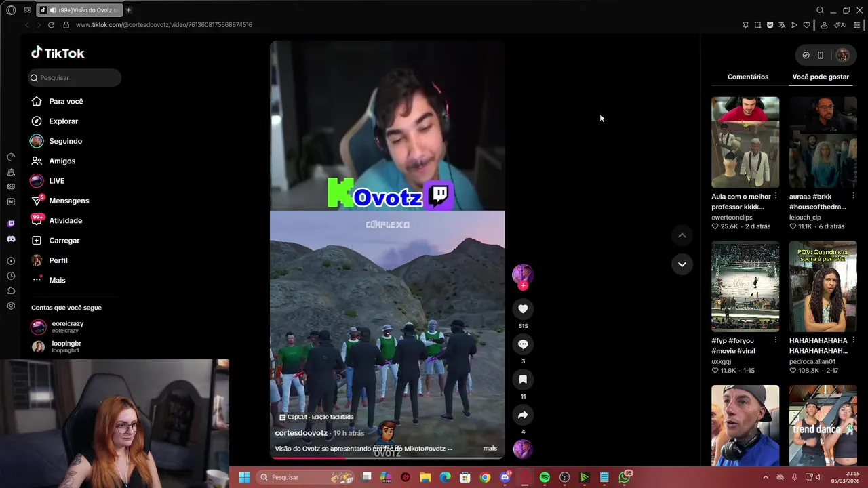Open the browser AI button

coord(840,25)
